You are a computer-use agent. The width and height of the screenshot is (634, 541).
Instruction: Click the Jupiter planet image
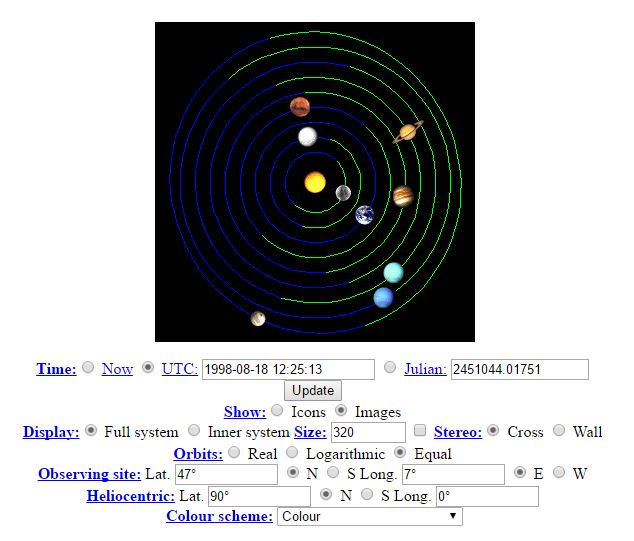pos(403,196)
